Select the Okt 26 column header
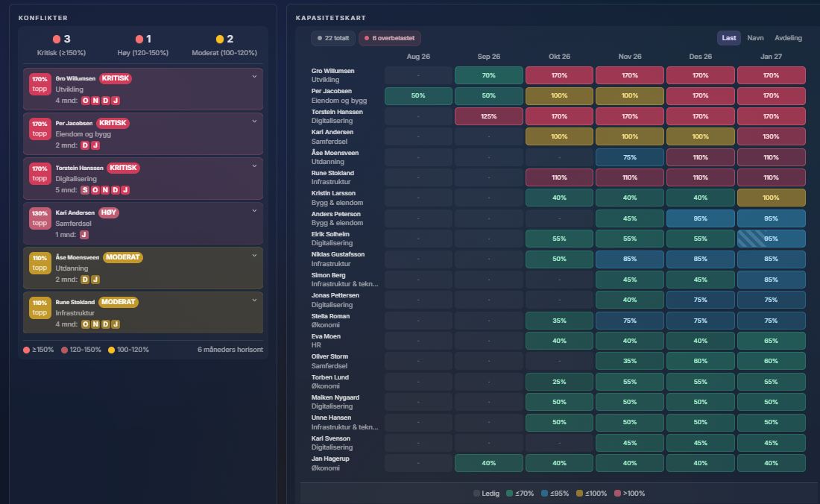The image size is (820, 504). pyautogui.click(x=559, y=57)
